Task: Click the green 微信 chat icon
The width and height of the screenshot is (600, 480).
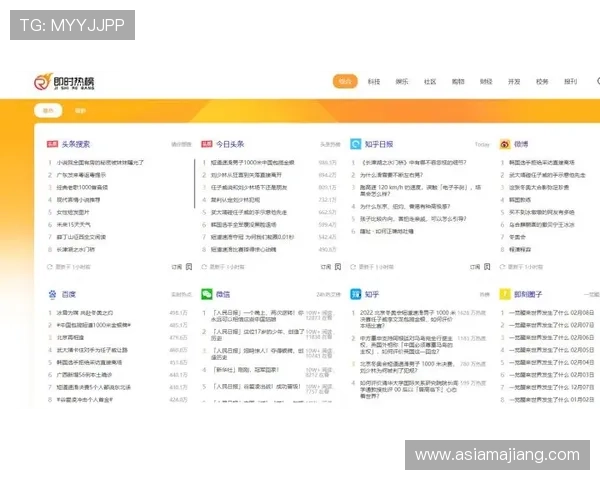Action: (x=207, y=294)
